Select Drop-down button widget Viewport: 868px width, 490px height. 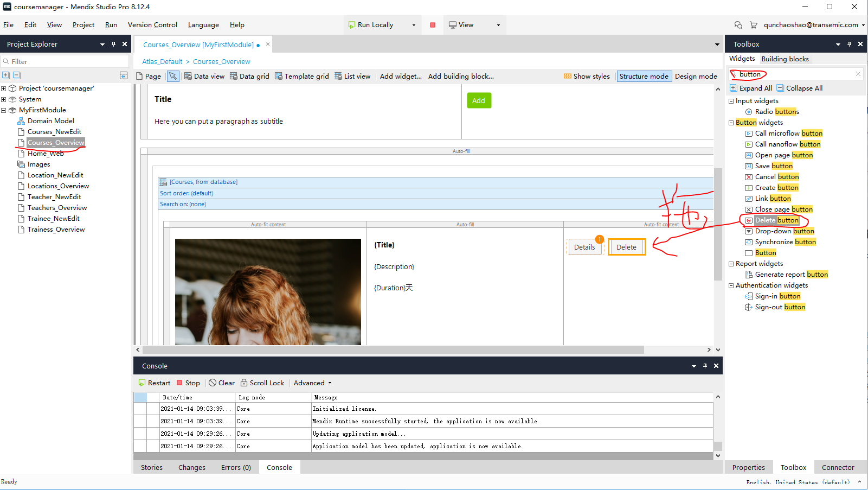[780, 231]
